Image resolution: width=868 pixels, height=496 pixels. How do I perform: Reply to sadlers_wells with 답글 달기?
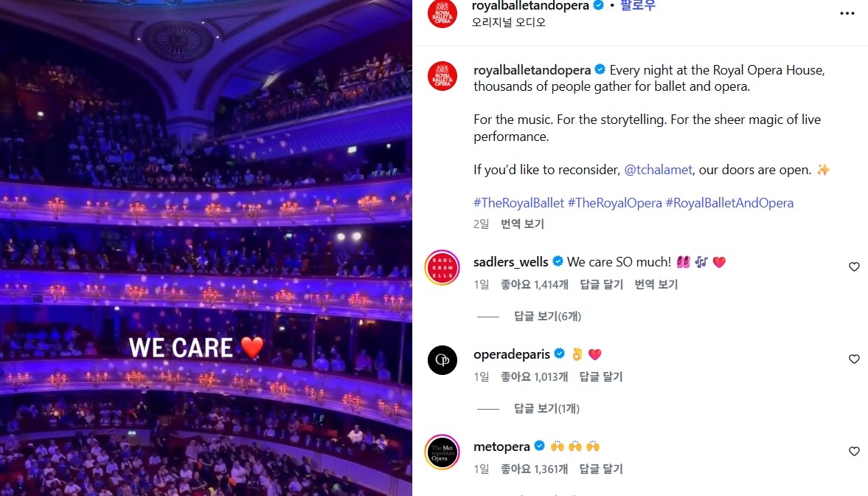coord(601,284)
